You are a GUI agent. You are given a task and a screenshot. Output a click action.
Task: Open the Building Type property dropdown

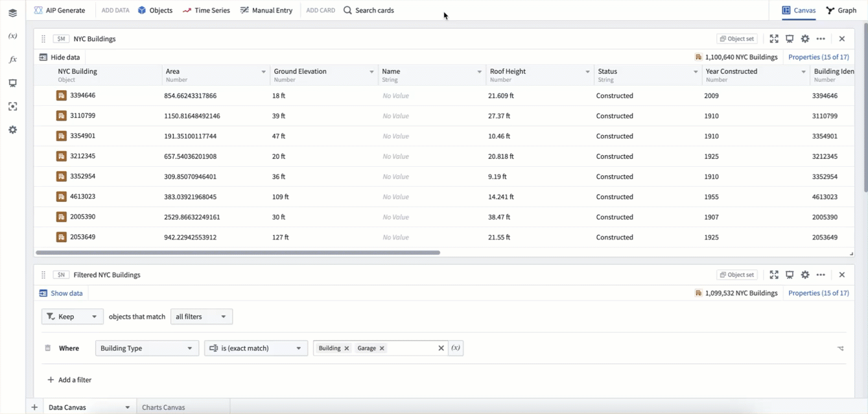click(x=147, y=348)
